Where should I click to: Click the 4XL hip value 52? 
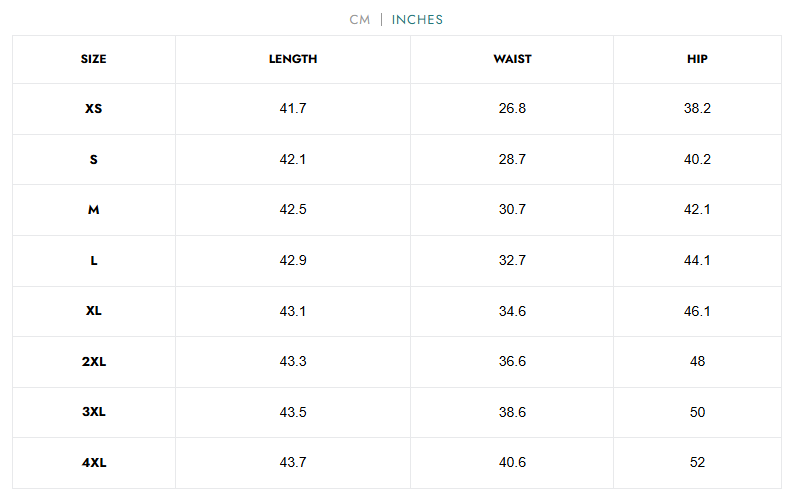point(697,462)
